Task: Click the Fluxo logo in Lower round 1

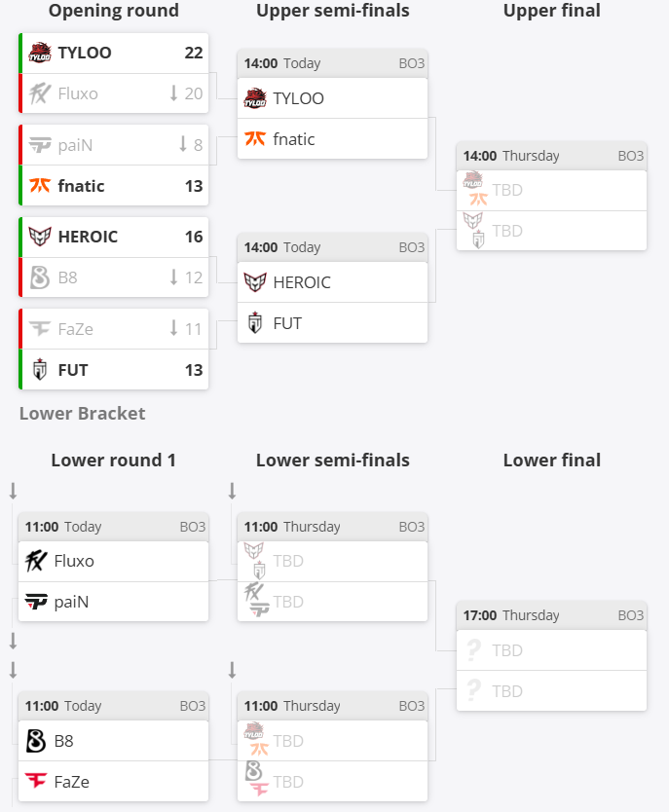Action: point(37,561)
